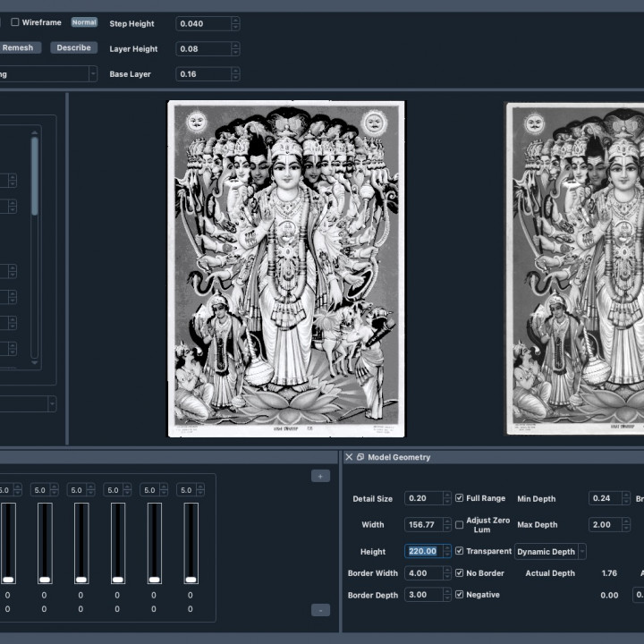Float the Model Geometry panel
Screen dimensions: 644x644
click(360, 457)
